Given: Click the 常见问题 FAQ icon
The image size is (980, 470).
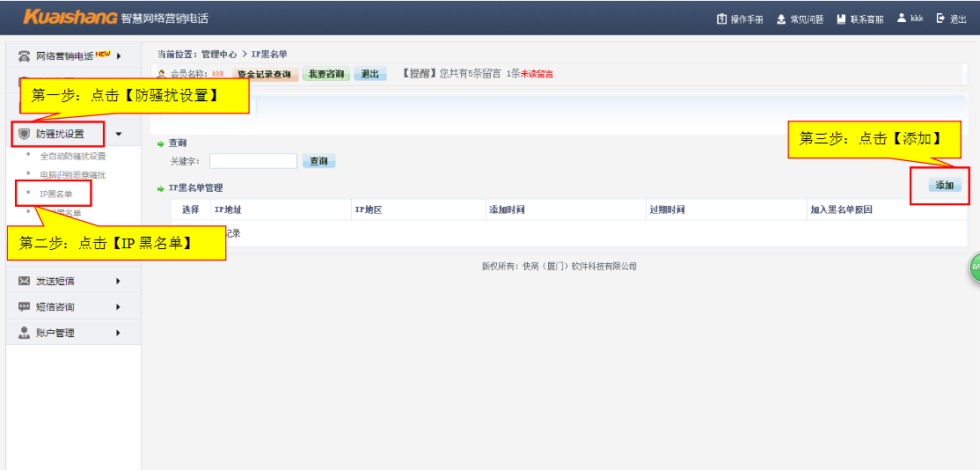Looking at the screenshot, I should 781,18.
